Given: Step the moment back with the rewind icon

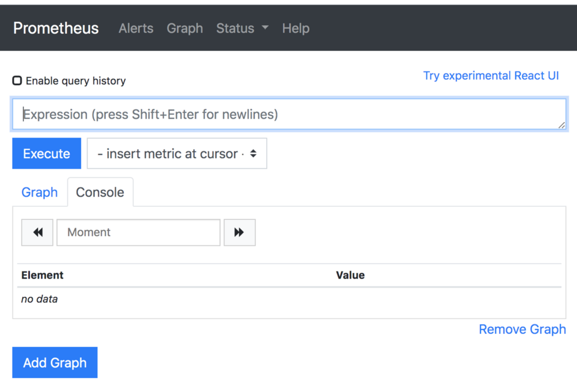Looking at the screenshot, I should coord(37,232).
